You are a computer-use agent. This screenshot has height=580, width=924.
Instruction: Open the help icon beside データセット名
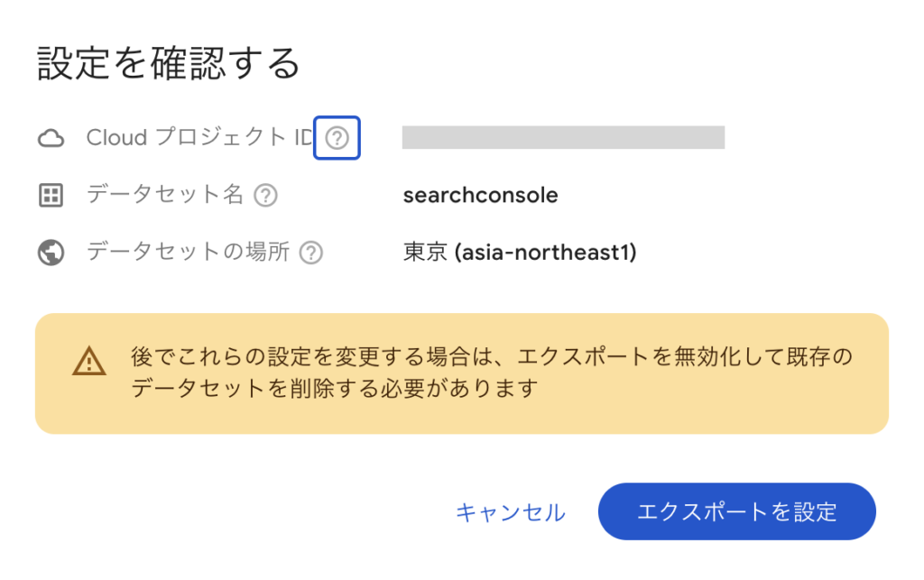pyautogui.click(x=266, y=195)
